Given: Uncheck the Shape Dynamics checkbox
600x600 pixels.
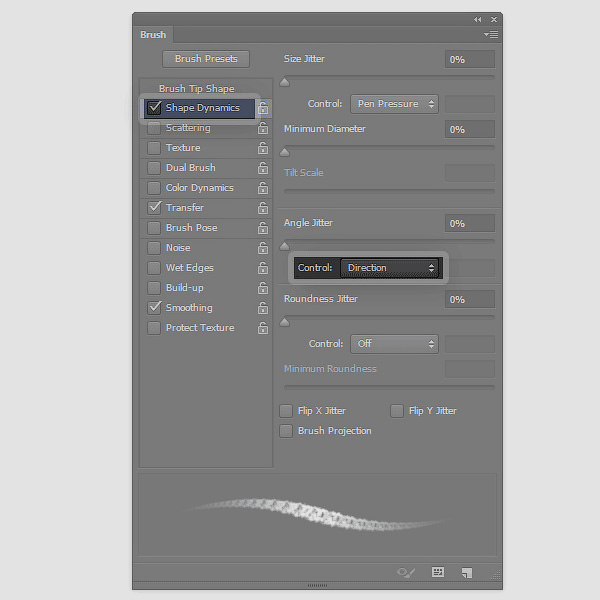Looking at the screenshot, I should click(x=154, y=108).
